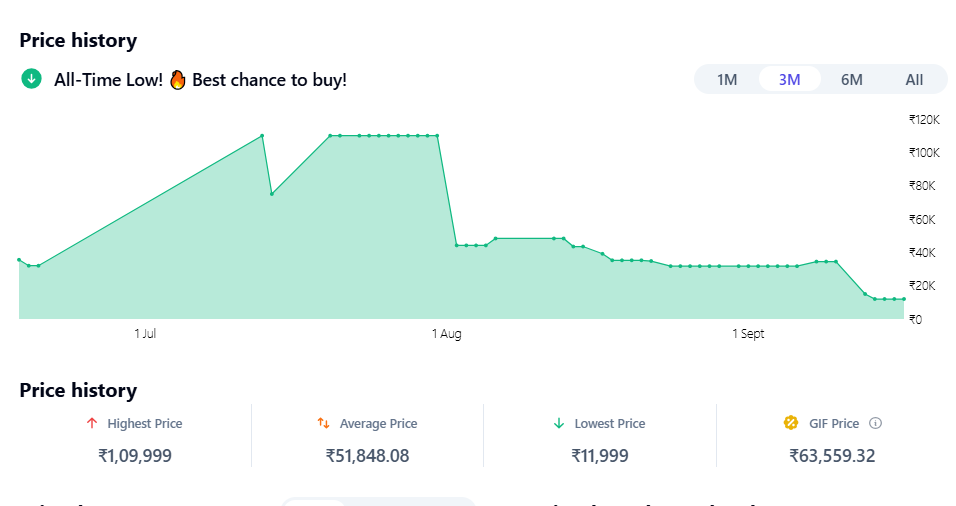Click the lowest price value ₹11,999

pos(600,456)
